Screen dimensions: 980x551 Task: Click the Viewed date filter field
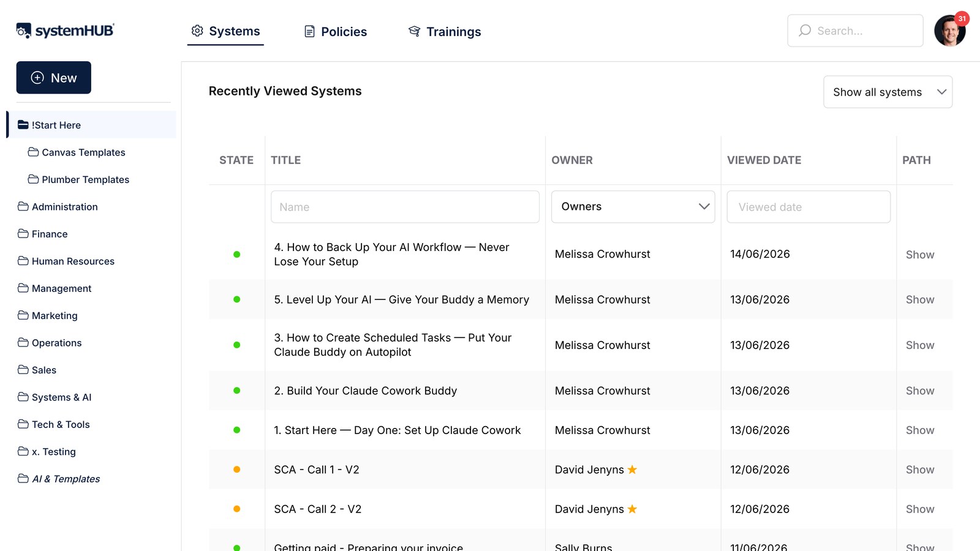pos(809,207)
